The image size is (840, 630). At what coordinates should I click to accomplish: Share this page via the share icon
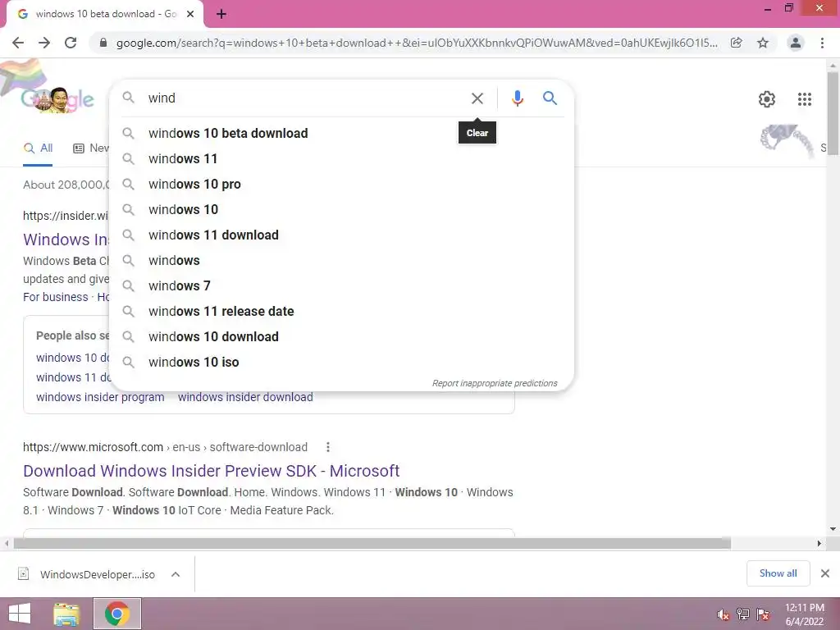(736, 43)
